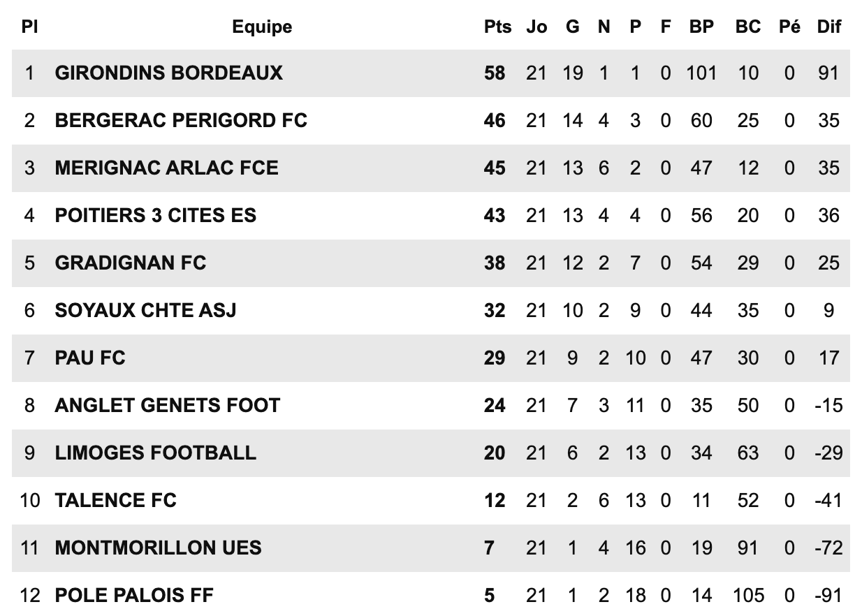Screen dimensions: 862x616
Task: Select the Pl column header
Action: coord(29,27)
